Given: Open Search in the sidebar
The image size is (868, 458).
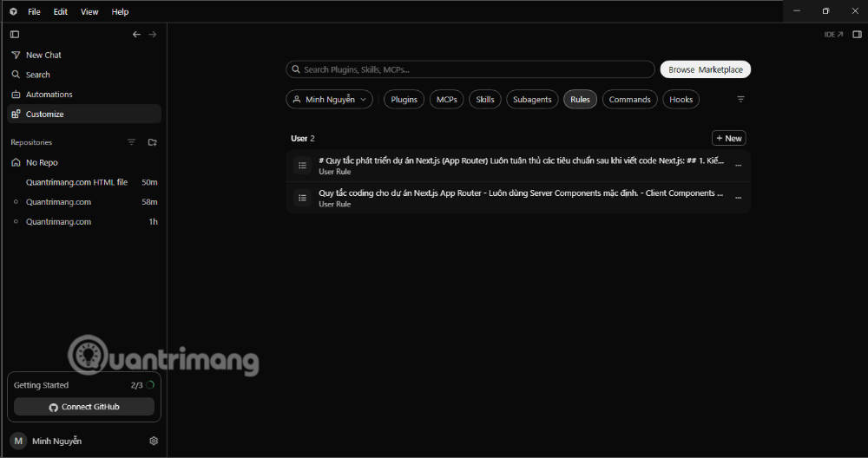Looking at the screenshot, I should (x=84, y=75).
